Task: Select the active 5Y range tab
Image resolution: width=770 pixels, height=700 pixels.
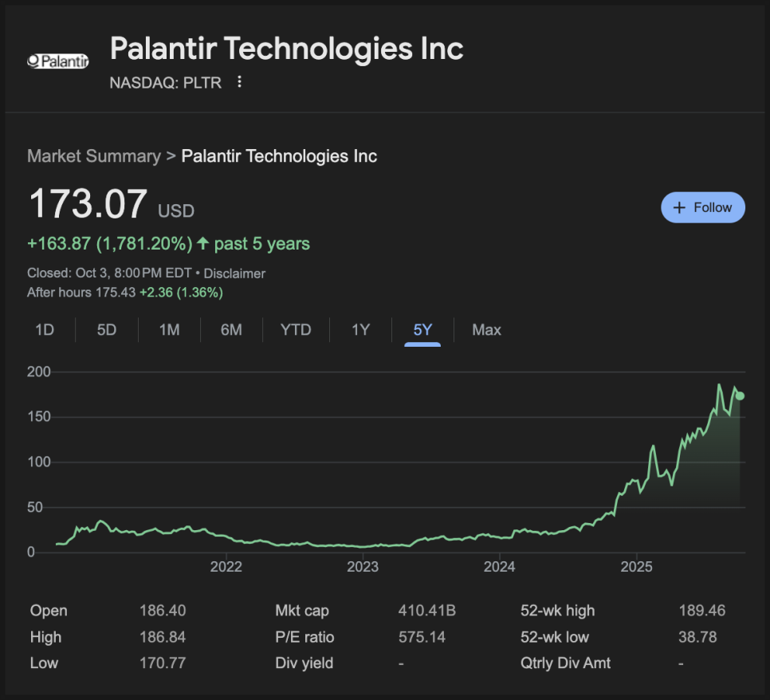Action: pos(422,330)
